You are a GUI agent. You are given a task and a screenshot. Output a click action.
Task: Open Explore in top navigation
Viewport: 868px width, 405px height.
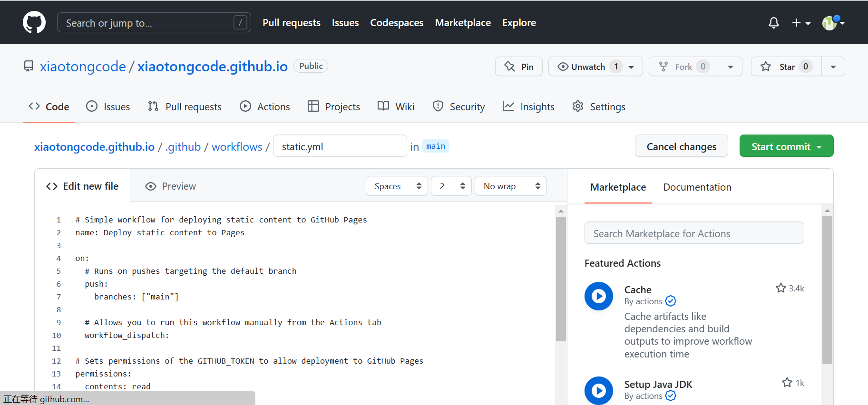point(519,23)
